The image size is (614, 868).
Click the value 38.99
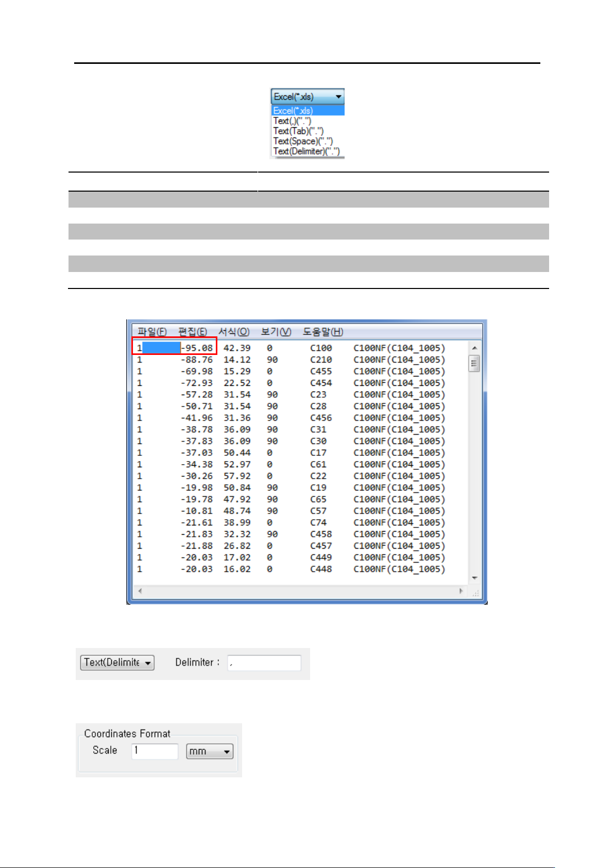click(x=237, y=523)
